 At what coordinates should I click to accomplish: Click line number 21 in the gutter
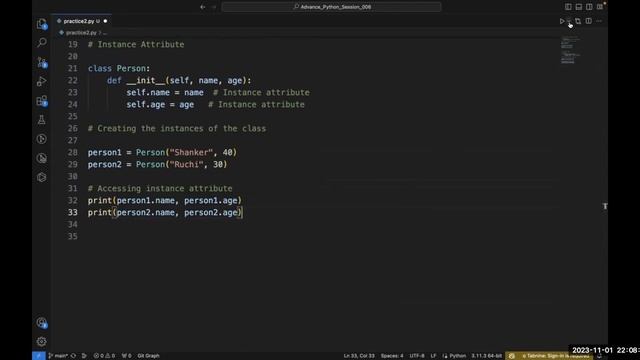coord(73,69)
